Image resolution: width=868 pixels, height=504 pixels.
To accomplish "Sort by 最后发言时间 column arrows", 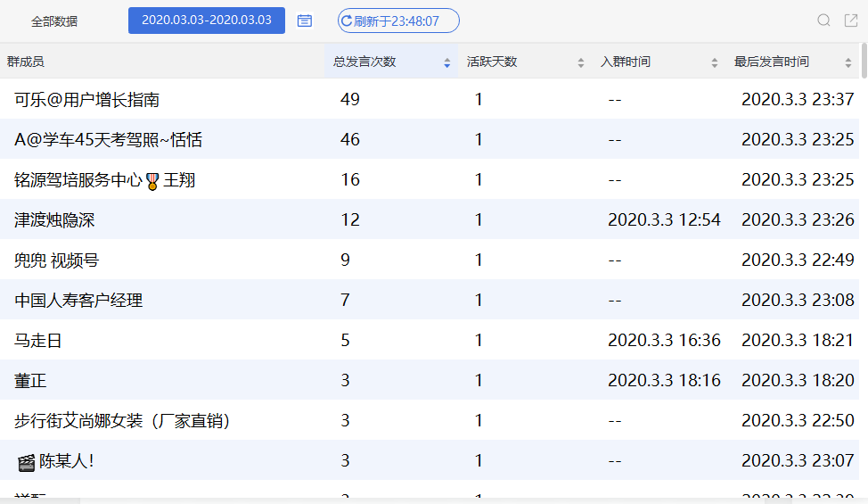I will pos(848,63).
